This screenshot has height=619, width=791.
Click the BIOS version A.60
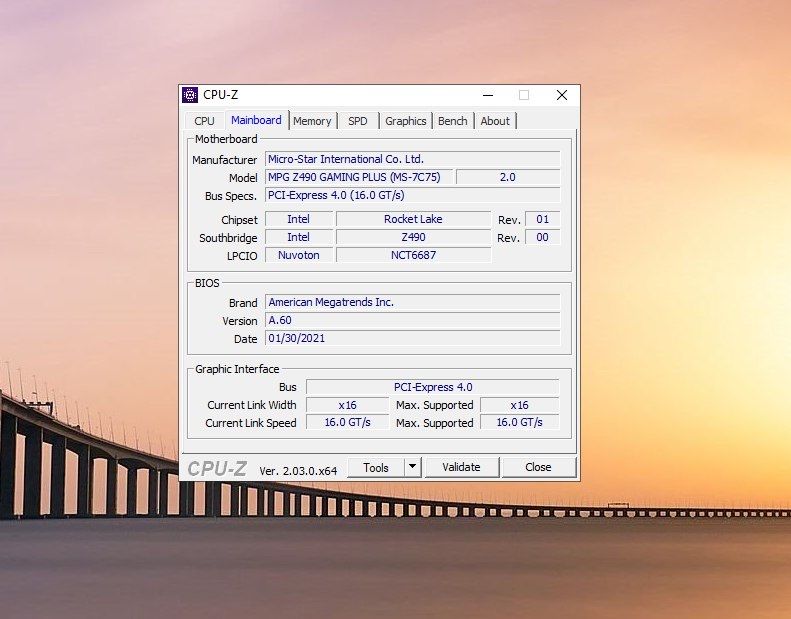tap(413, 320)
